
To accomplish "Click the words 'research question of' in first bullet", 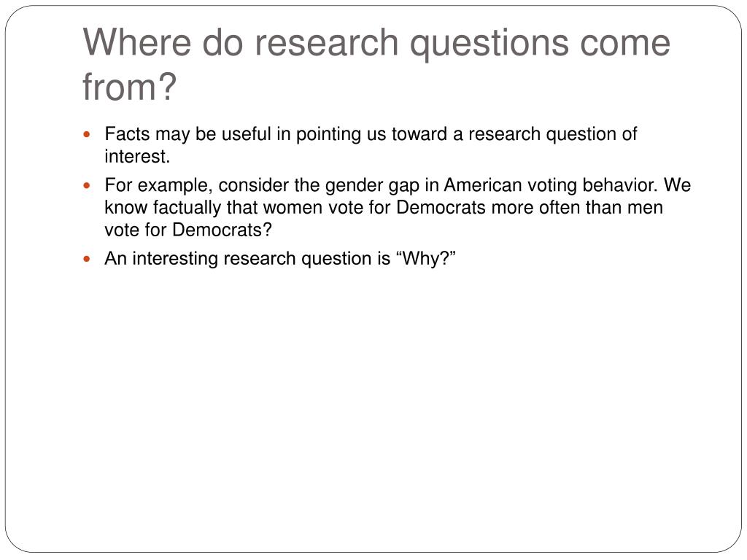I will coord(553,134).
